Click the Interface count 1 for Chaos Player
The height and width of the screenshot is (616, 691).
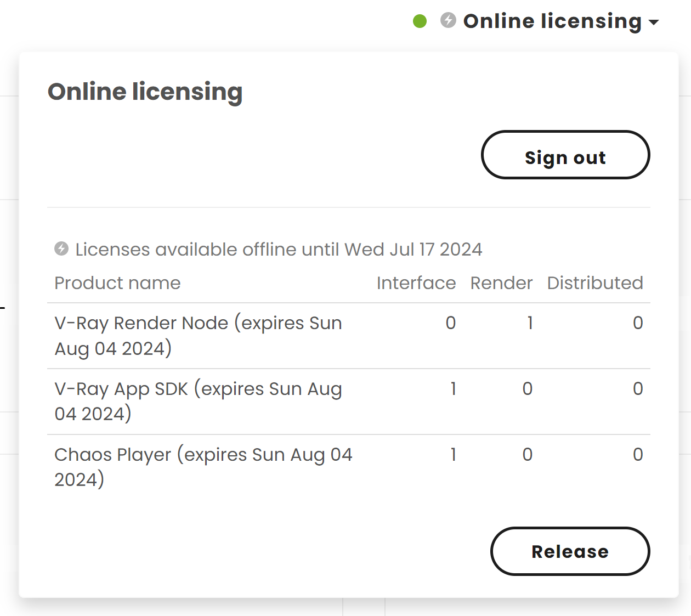click(453, 455)
